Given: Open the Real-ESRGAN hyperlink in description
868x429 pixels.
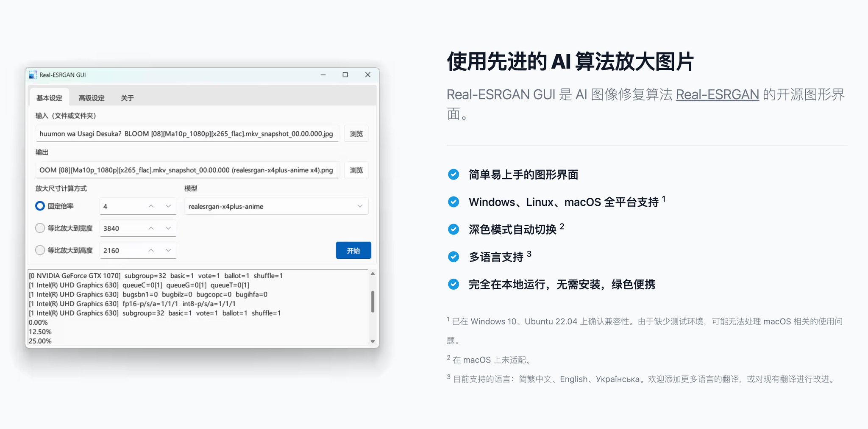Looking at the screenshot, I should pyautogui.click(x=717, y=94).
